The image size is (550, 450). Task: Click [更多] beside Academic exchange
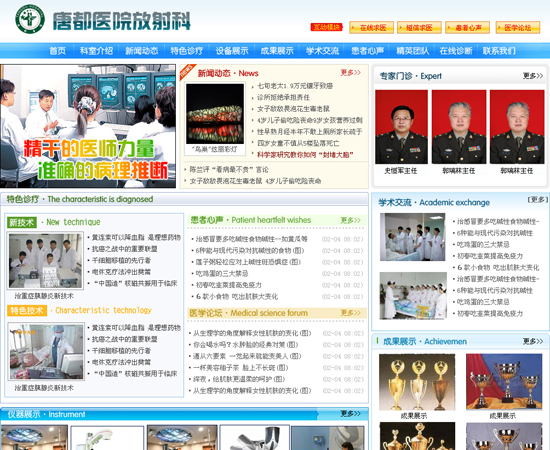[538, 200]
